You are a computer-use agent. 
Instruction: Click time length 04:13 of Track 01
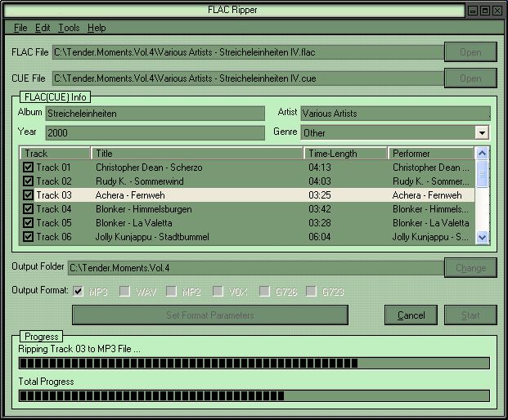(x=320, y=168)
